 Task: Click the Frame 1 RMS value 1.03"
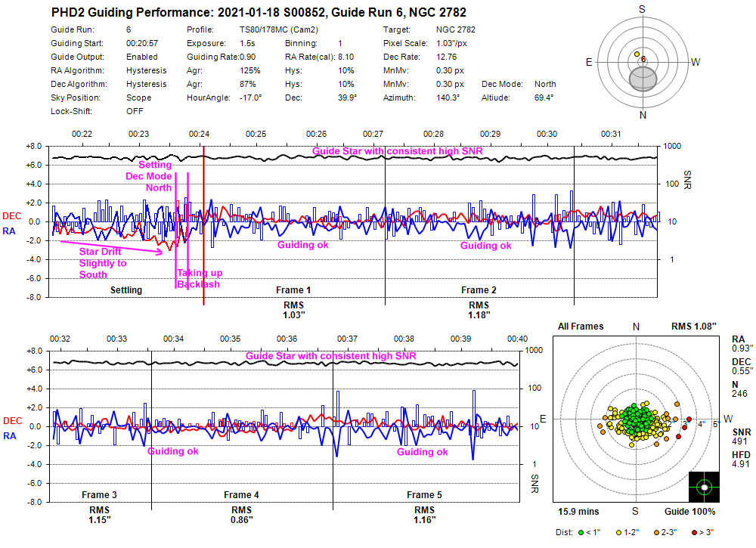click(x=293, y=315)
